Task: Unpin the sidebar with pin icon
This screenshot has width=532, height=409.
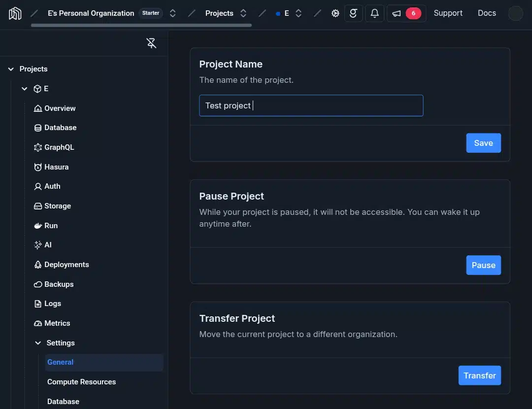Action: point(151,43)
